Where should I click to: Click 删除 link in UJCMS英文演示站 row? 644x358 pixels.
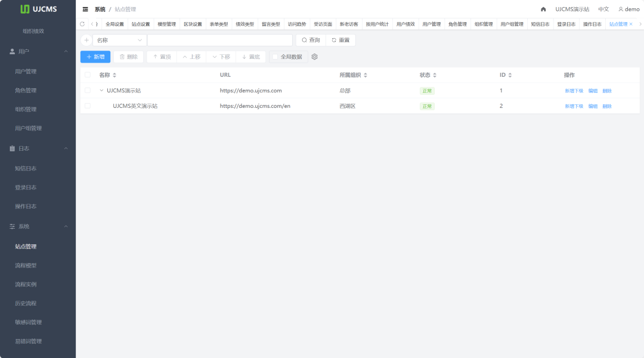[x=607, y=106]
